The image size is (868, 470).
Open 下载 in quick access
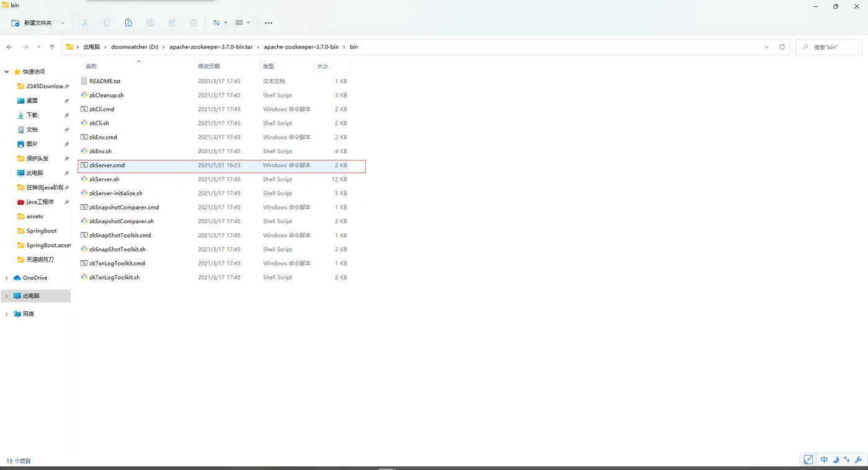(x=28, y=115)
